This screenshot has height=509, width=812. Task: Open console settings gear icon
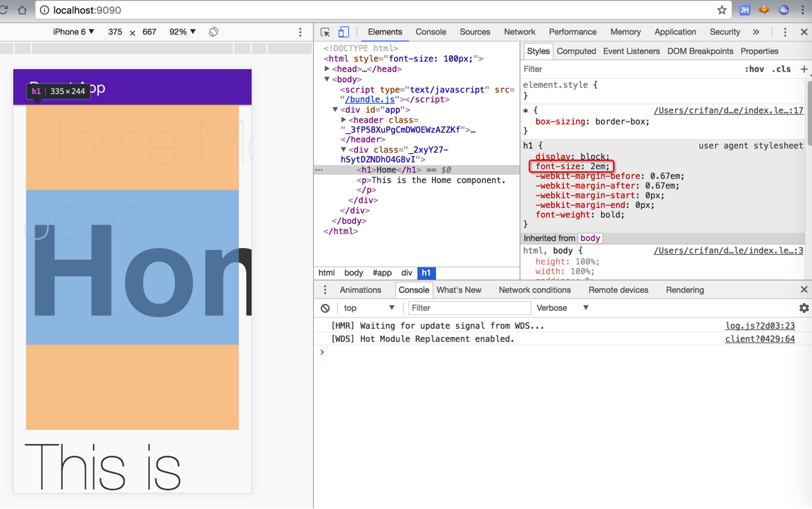804,308
